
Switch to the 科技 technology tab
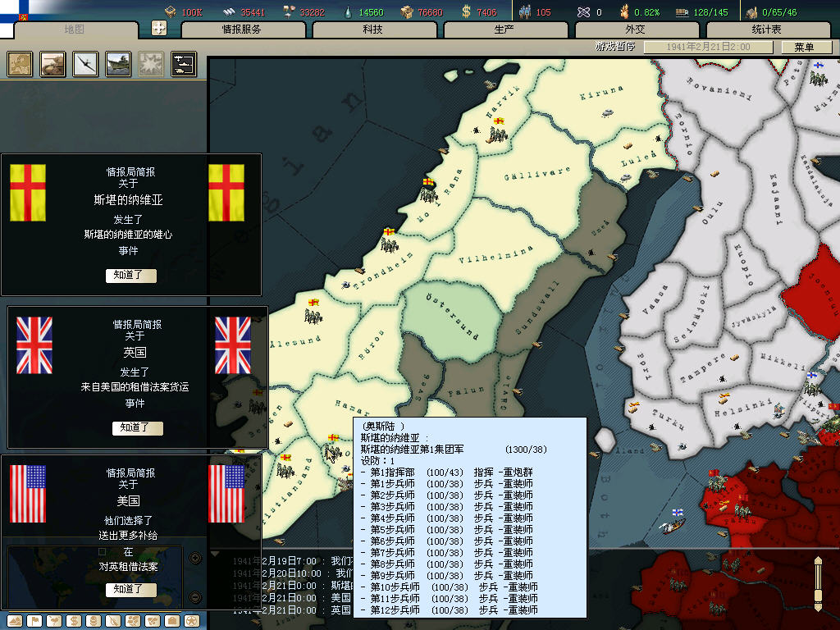372,30
